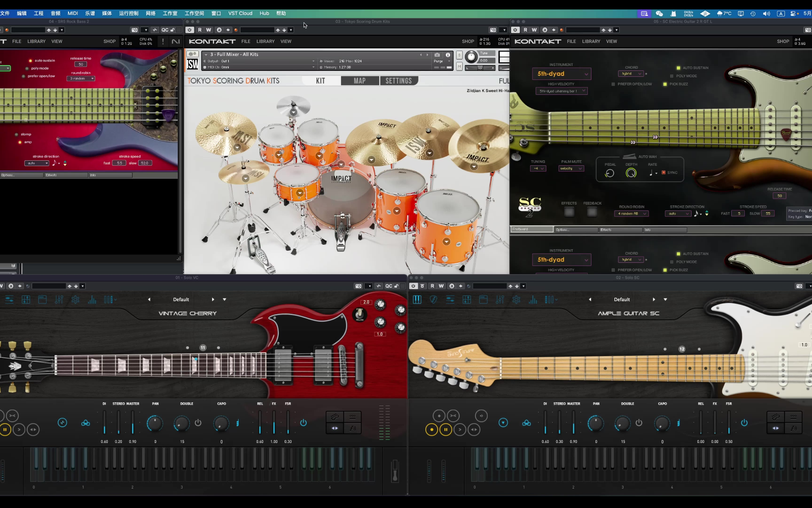The image size is (812, 508).
Task: Open the Palm Mute velocity dropdown
Action: coord(571,168)
